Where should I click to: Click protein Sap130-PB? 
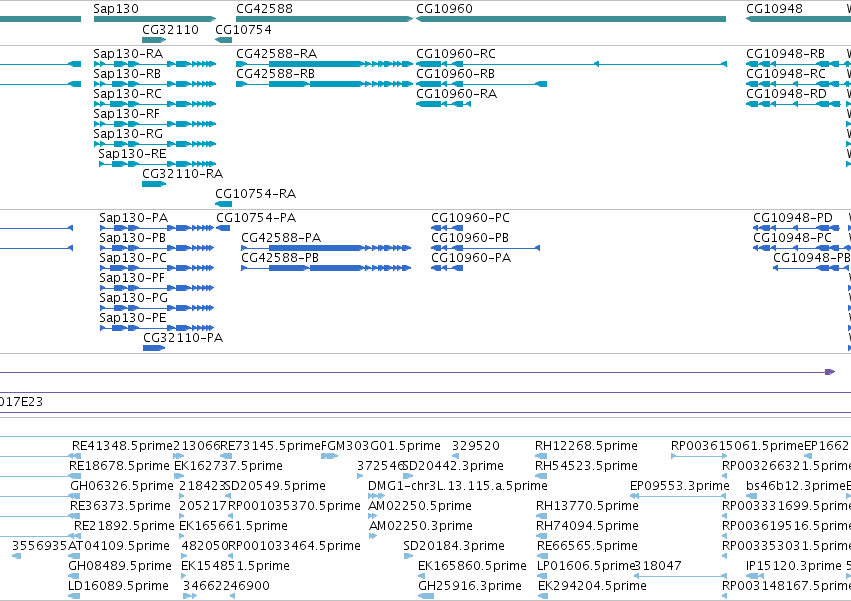pyautogui.click(x=132, y=238)
